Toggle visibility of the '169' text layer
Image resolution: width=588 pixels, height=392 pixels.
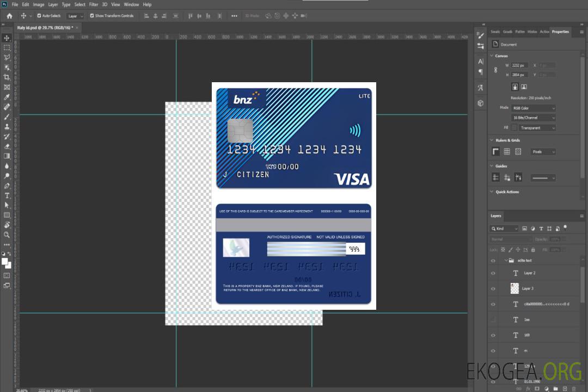493,335
